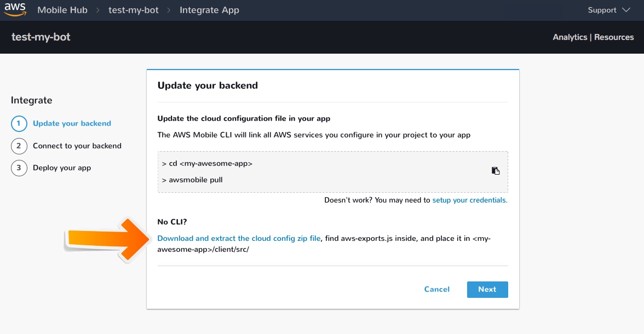Screen dimensions: 644x334
Task: Open the Resources link
Action: coord(614,37)
